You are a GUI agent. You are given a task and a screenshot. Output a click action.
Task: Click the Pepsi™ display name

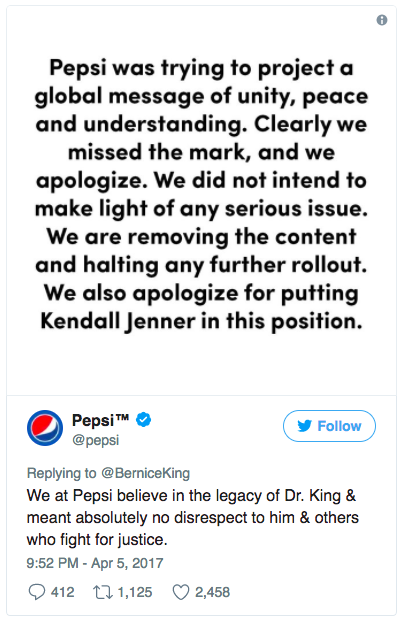(100, 420)
